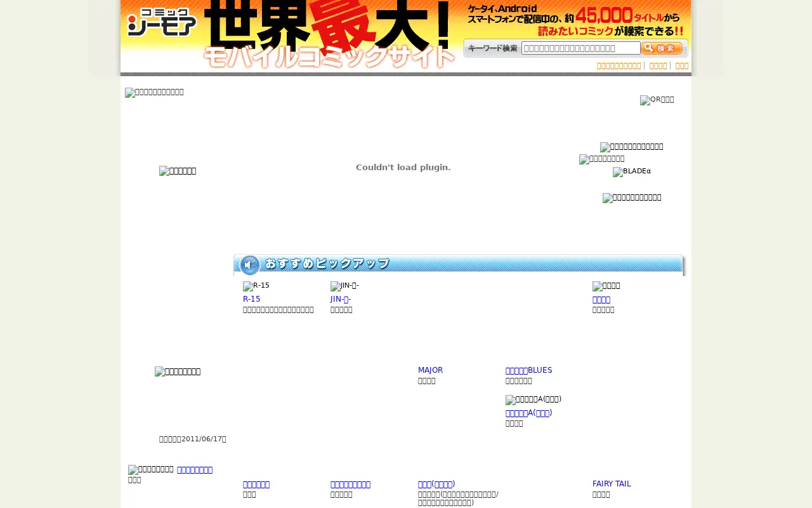This screenshot has width=812, height=508.
Task: Click the speaker icon beside おすすめピックアップ
Action: pos(250,265)
